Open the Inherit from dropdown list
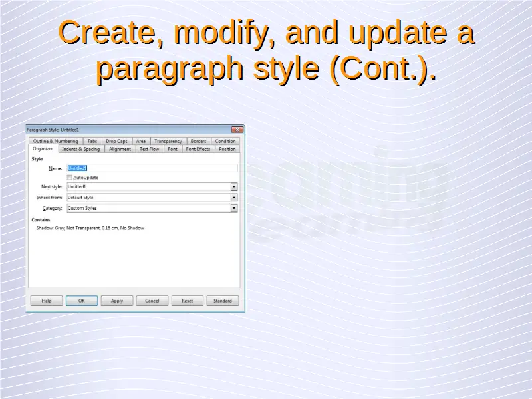Screen dimensions: 532x399 coord(234,198)
